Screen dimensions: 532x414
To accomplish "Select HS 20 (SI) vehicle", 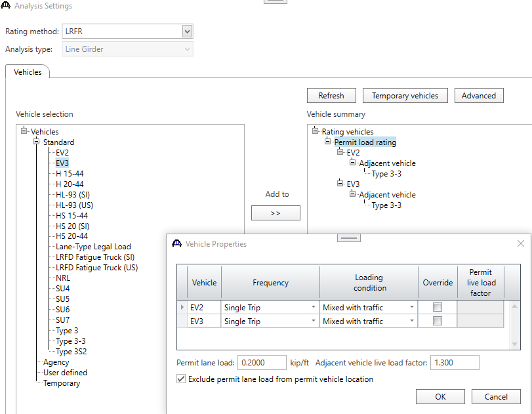I will [73, 226].
